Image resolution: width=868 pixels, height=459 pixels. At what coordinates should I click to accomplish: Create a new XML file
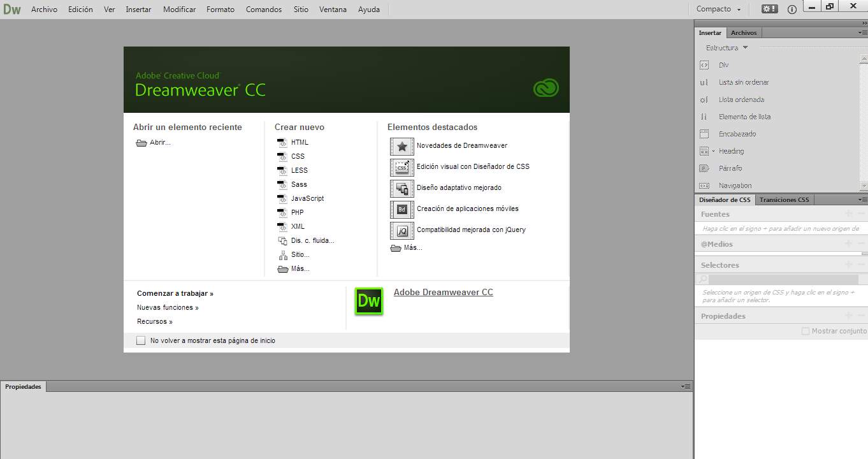point(291,227)
